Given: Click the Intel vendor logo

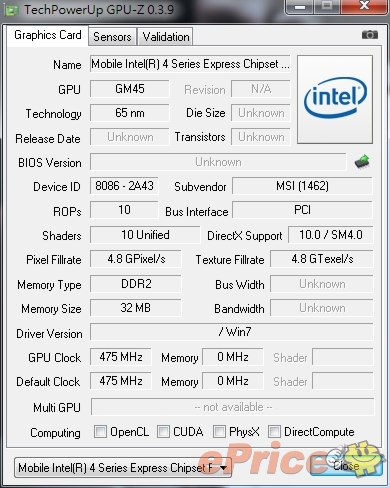Looking at the screenshot, I should 335,99.
